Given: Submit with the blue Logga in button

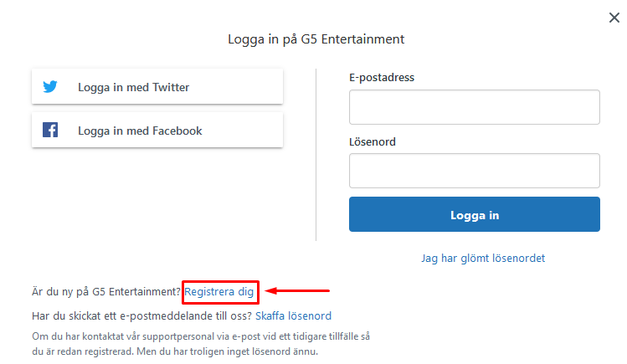Looking at the screenshot, I should [x=475, y=214].
